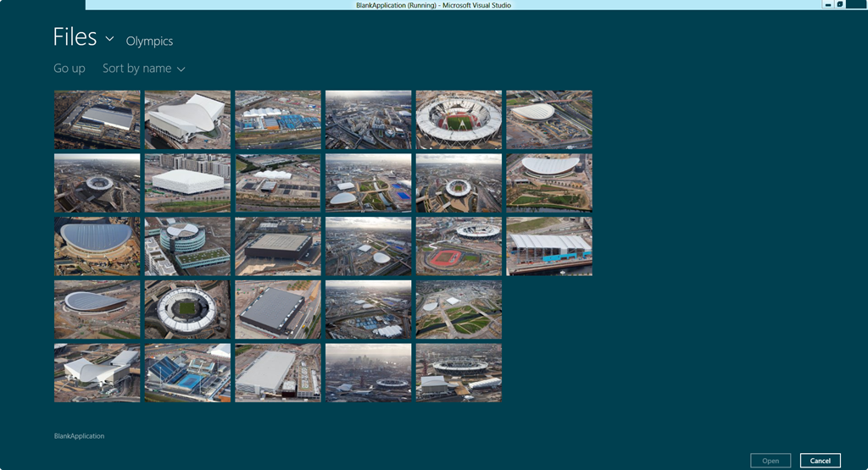Minimize the Visual Studio window
The height and width of the screenshot is (470, 868).
tap(827, 4)
